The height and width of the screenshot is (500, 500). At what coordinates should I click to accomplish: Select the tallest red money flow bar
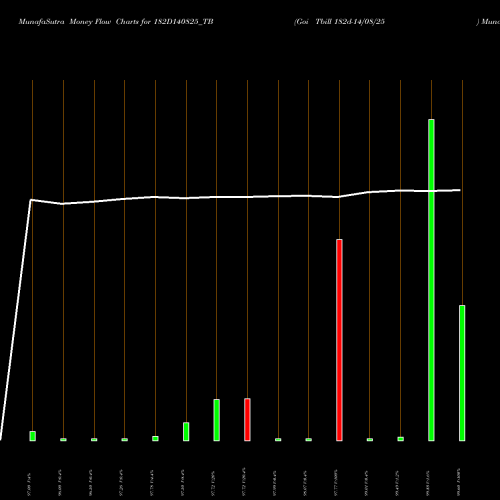coord(339,340)
